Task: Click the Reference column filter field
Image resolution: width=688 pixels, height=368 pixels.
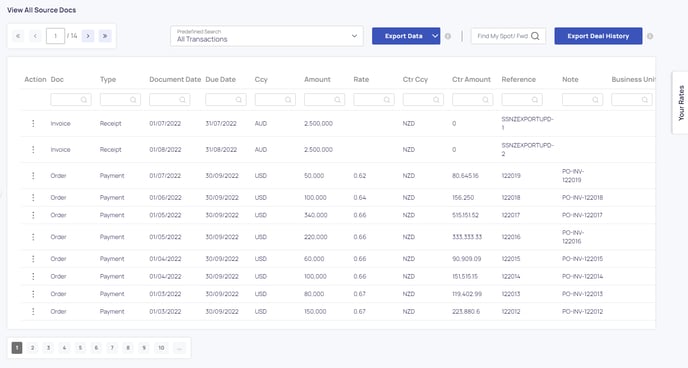Action: [x=522, y=100]
